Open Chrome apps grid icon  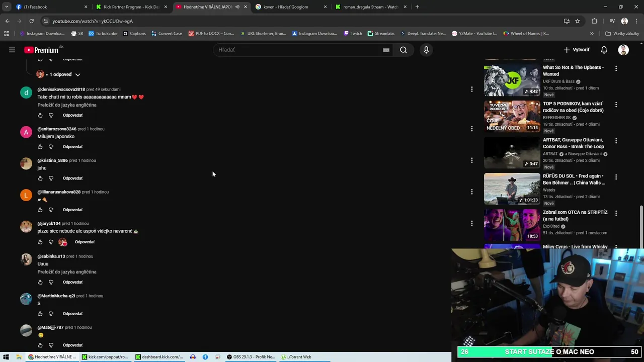point(7,34)
